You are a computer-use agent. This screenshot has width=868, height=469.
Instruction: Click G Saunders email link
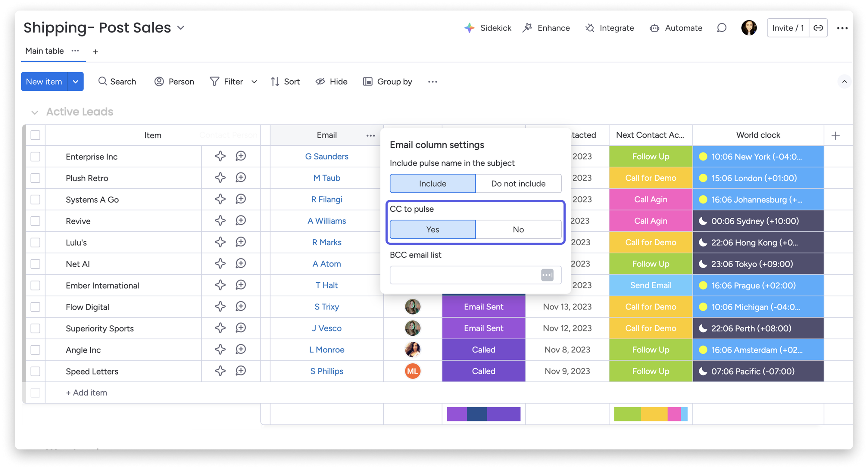[x=326, y=157]
